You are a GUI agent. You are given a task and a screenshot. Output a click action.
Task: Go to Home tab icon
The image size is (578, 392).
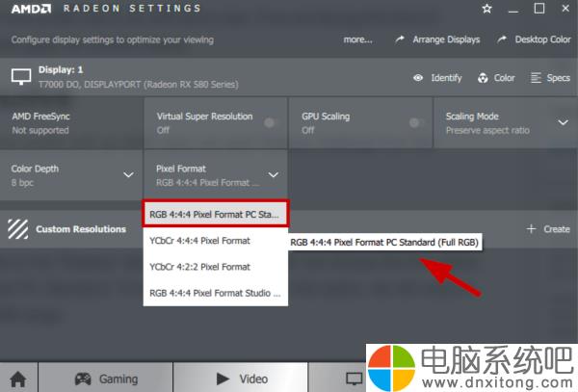[x=18, y=379]
